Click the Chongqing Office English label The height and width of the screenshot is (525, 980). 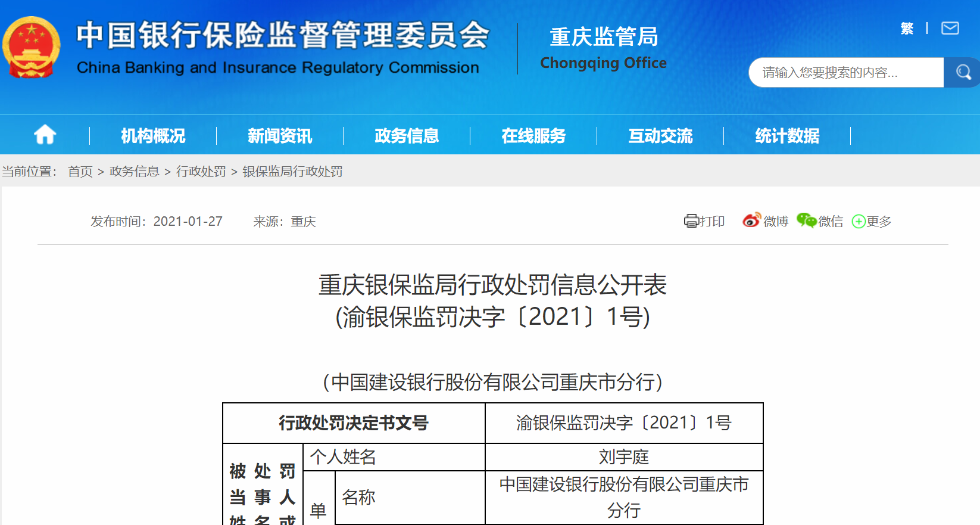tap(603, 63)
